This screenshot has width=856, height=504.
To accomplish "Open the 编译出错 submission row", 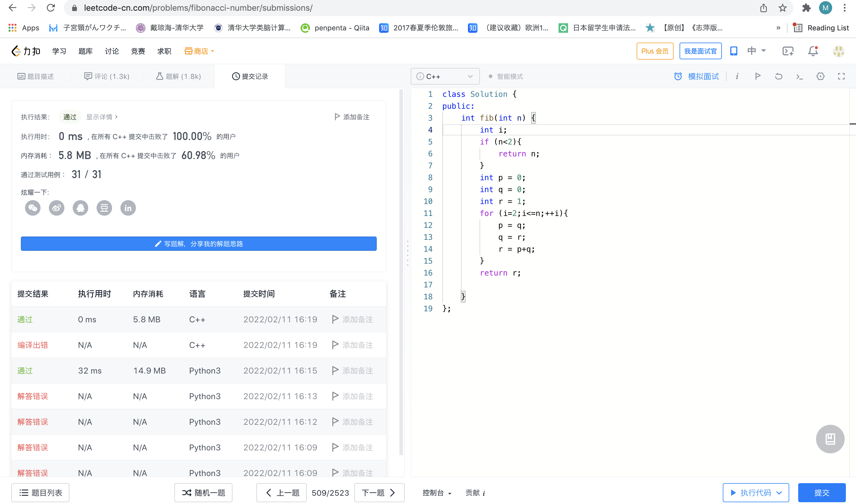I will pyautogui.click(x=199, y=345).
